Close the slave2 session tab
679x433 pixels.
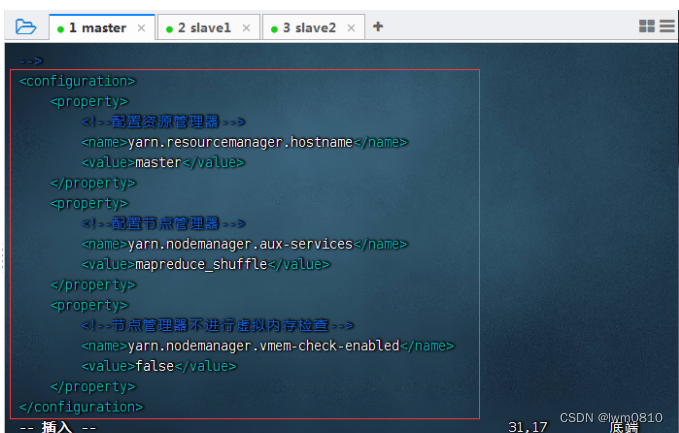[351, 28]
